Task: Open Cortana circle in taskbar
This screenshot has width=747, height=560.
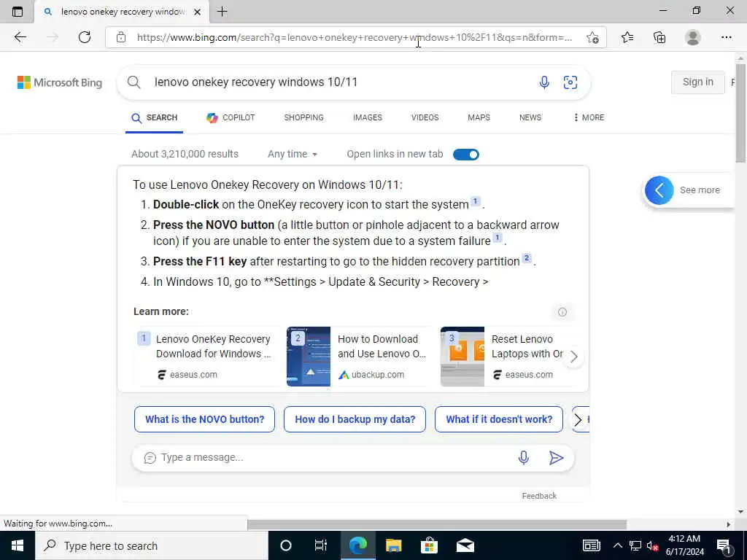Action: tap(285, 545)
